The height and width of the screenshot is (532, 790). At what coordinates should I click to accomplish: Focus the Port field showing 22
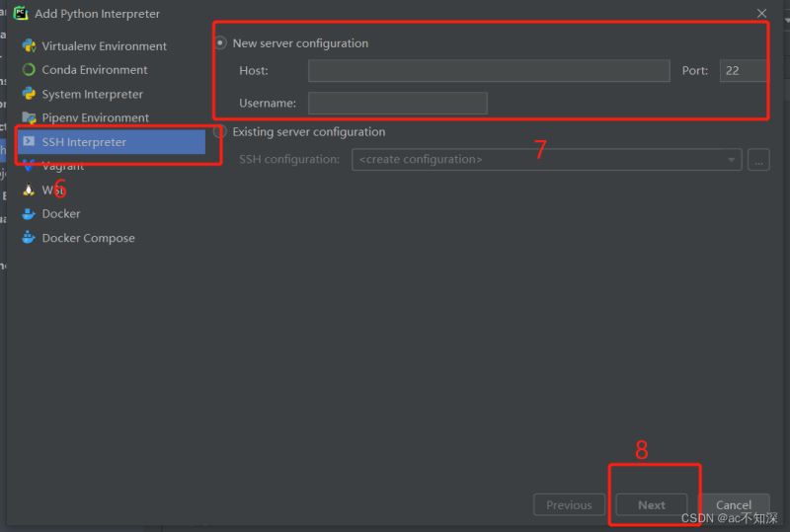pos(744,70)
